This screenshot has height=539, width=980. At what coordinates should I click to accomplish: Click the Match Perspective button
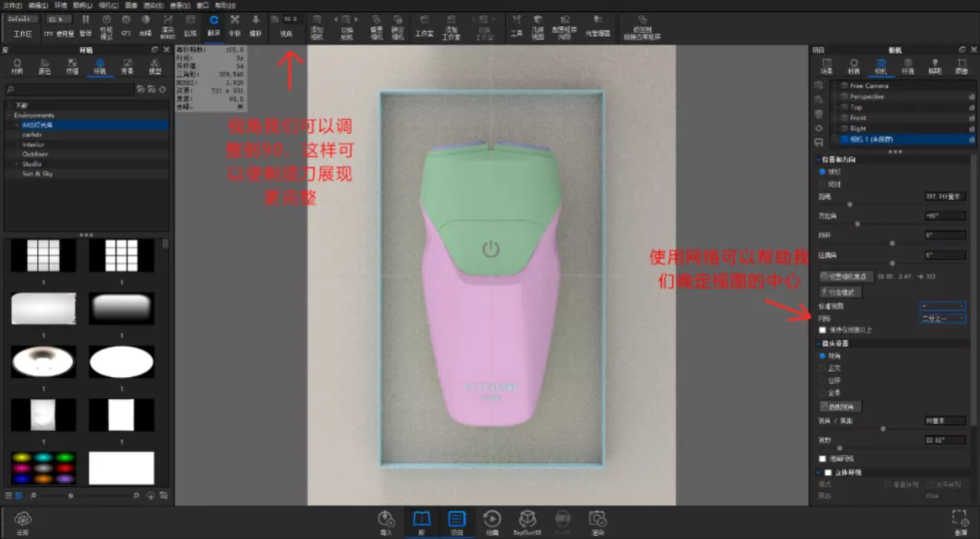click(841, 407)
